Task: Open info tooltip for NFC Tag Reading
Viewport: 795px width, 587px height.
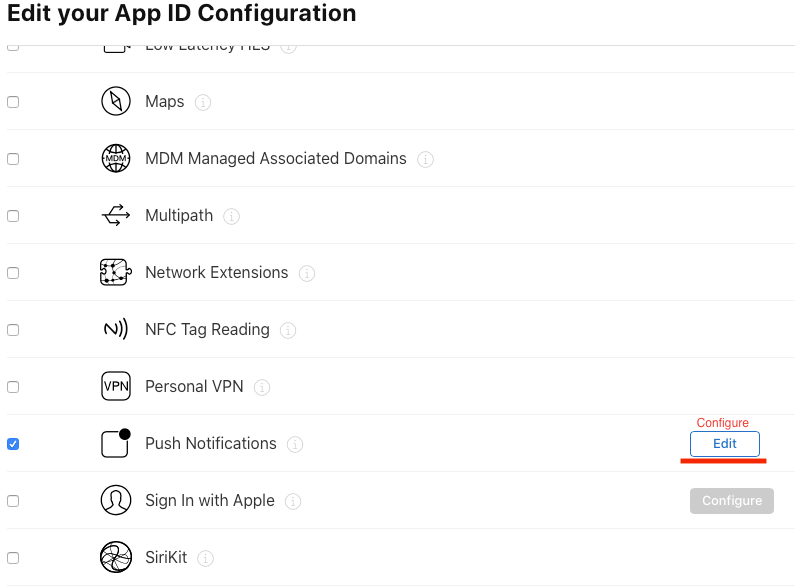Action: (288, 331)
